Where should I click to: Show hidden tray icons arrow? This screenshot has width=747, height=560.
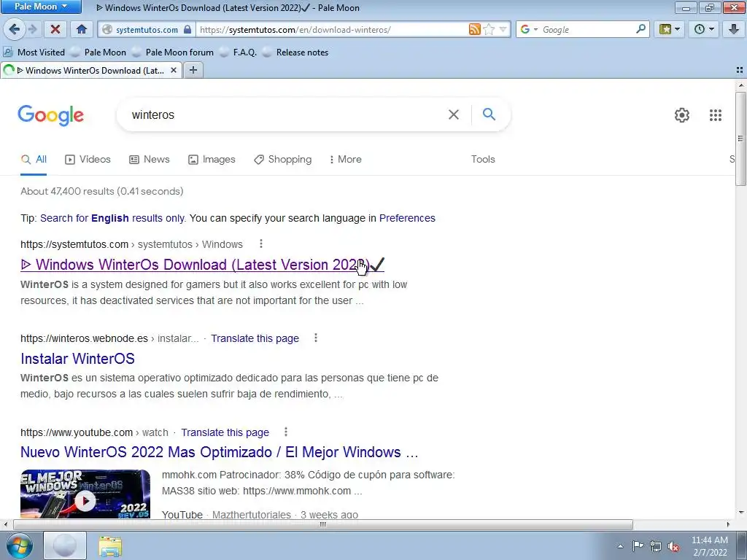point(620,546)
